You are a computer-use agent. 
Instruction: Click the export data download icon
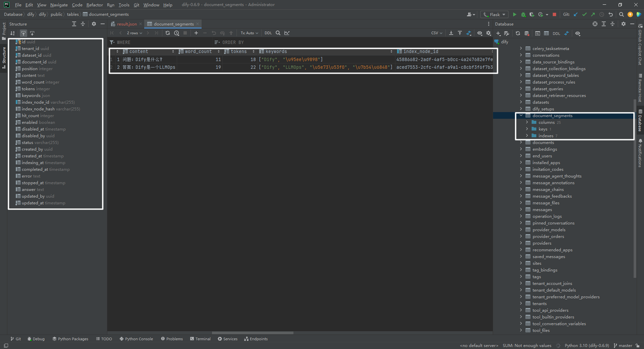(451, 33)
